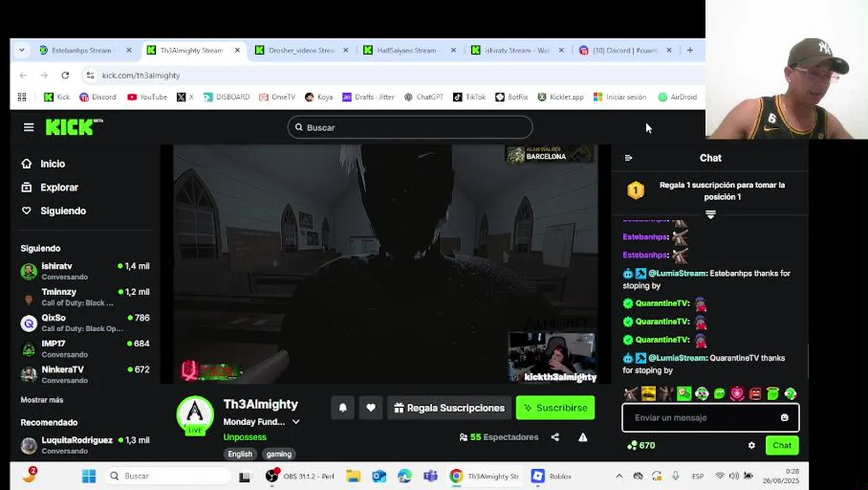This screenshot has height=490, width=868.
Task: Toggle the notification bell for Th3Almighty
Action: (x=343, y=408)
